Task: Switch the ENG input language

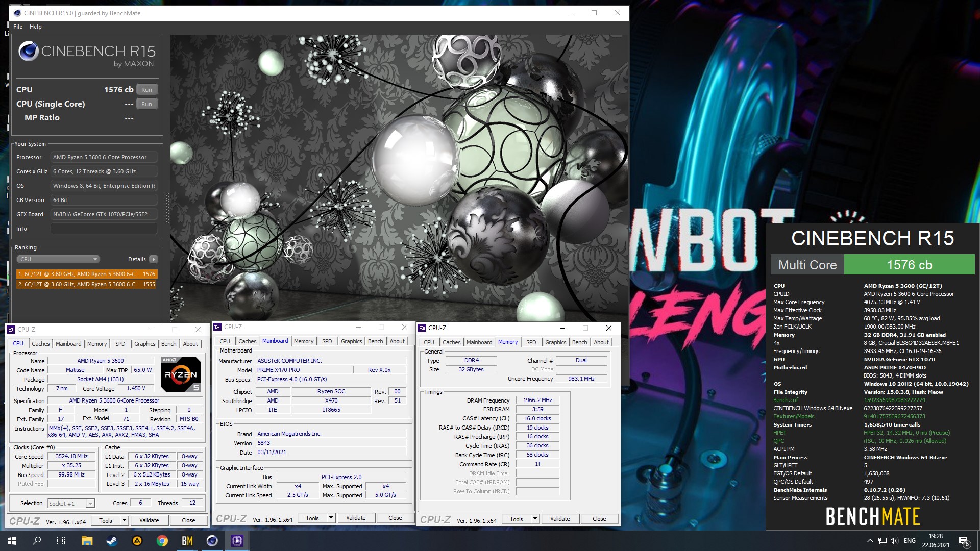Action: pos(910,541)
